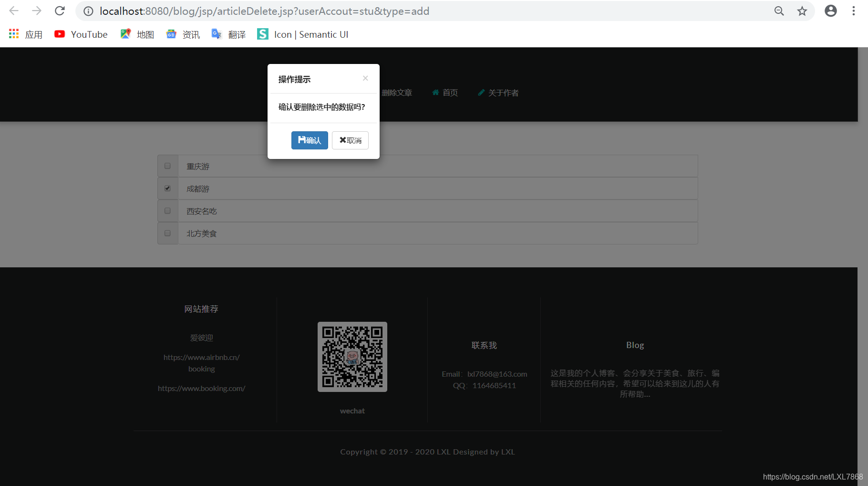
Task: Open the Icon | Semantic UI bookmark
Action: [x=303, y=34]
